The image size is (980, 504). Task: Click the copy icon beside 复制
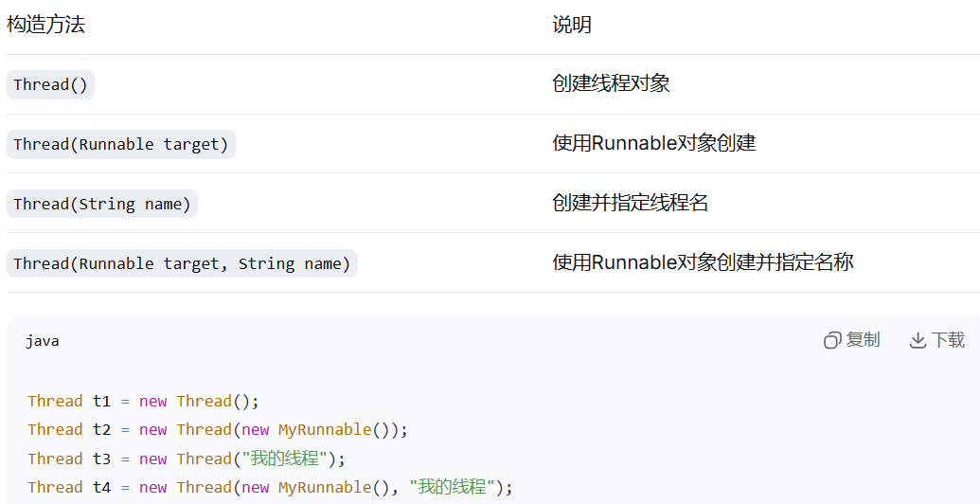point(832,340)
